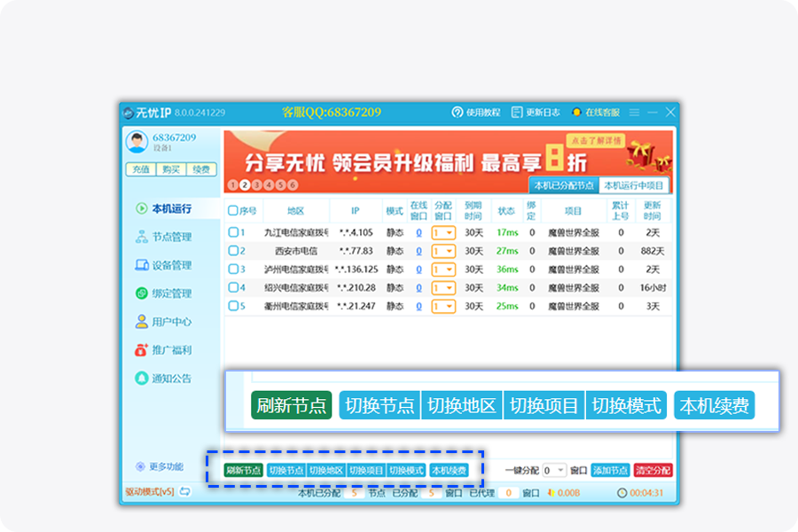Viewport: 798px width, 532px height.
Task: Select the checkbox for row 3 泸州电信
Action: pos(233,269)
